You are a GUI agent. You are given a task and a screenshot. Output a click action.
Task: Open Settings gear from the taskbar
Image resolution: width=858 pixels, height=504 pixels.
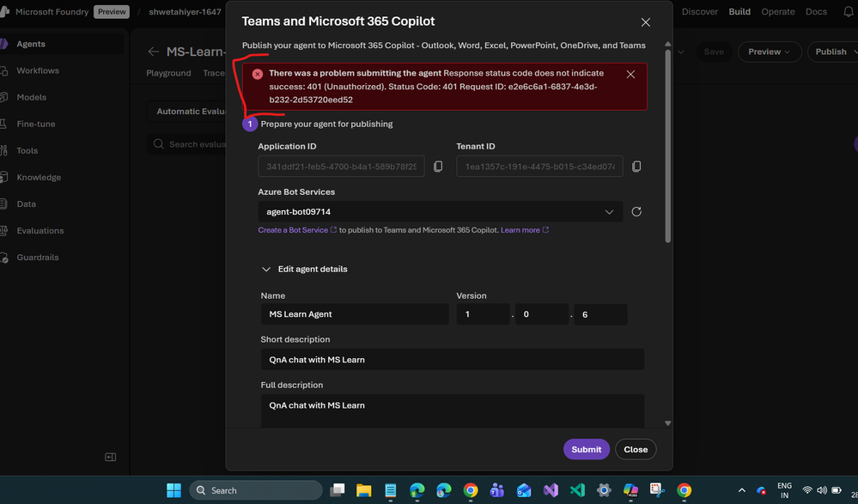pos(604,490)
